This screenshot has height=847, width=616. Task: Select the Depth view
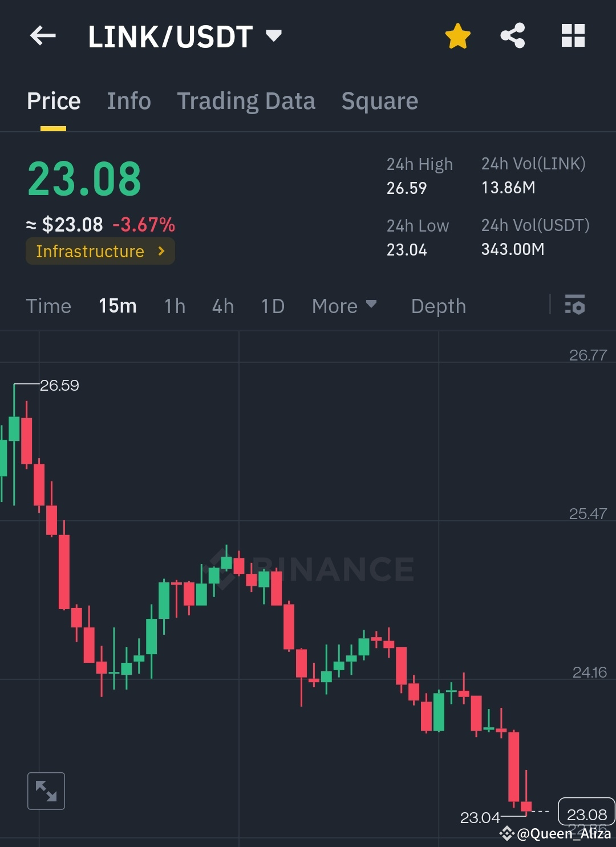pos(438,306)
